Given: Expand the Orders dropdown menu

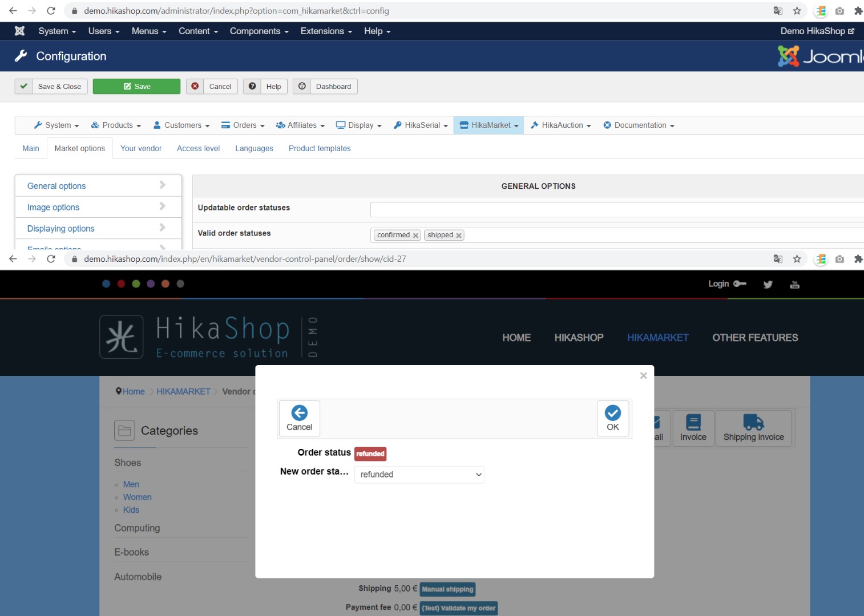Looking at the screenshot, I should tap(243, 125).
